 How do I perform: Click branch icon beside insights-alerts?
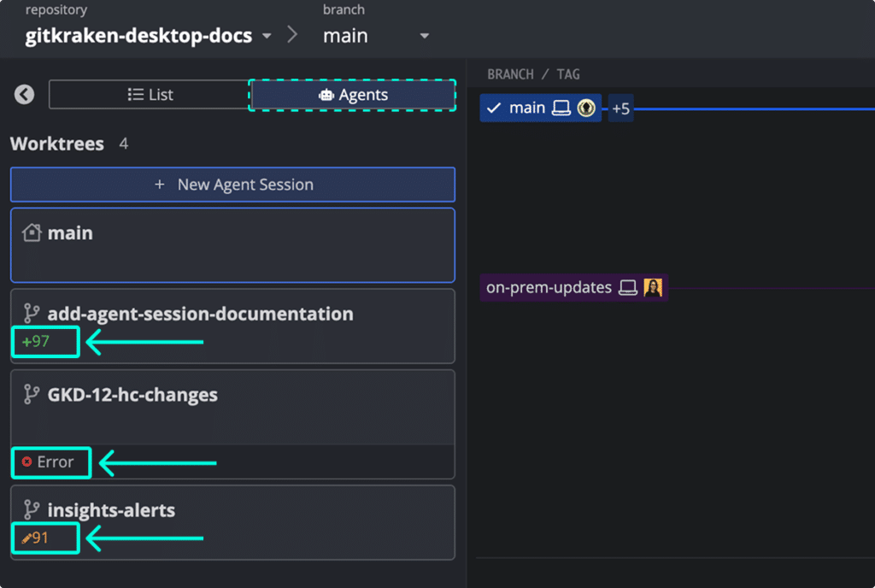32,511
